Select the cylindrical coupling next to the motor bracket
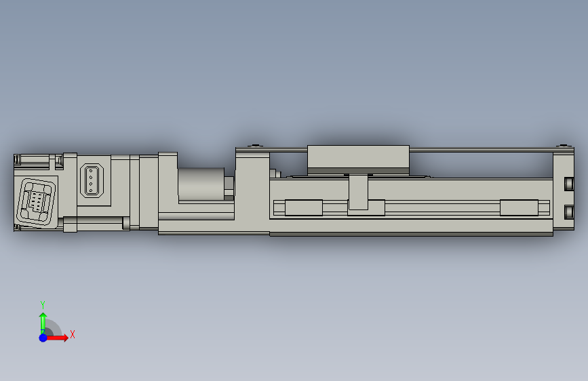This screenshot has width=588, height=381. coord(201,184)
